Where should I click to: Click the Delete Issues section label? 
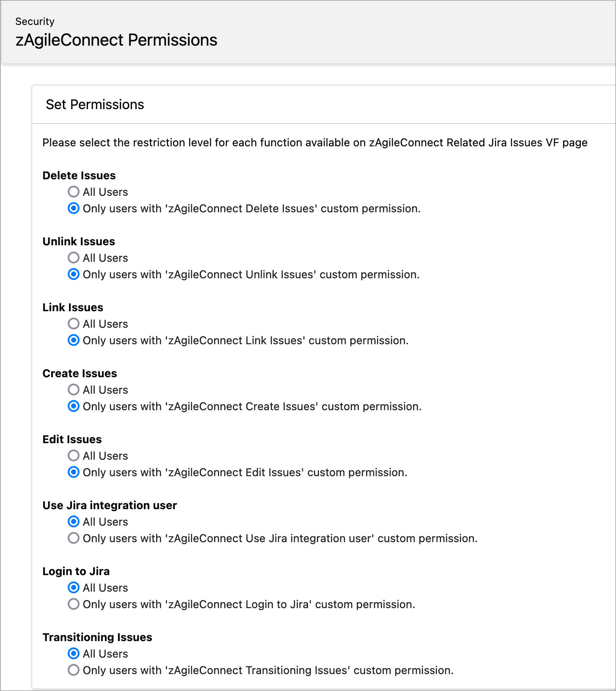tap(79, 175)
